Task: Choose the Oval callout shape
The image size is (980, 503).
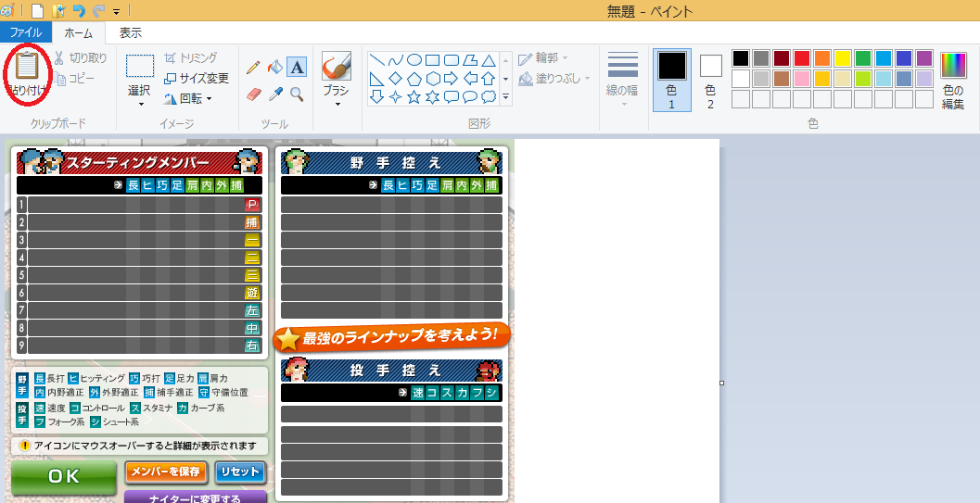Action: [470, 96]
